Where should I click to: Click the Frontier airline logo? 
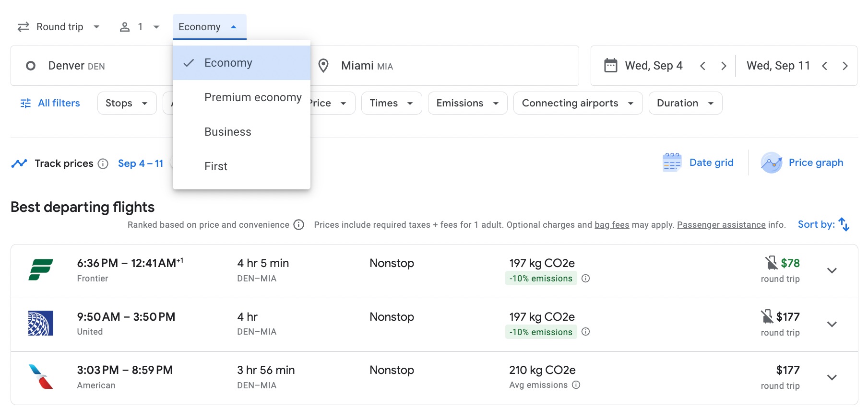click(41, 269)
